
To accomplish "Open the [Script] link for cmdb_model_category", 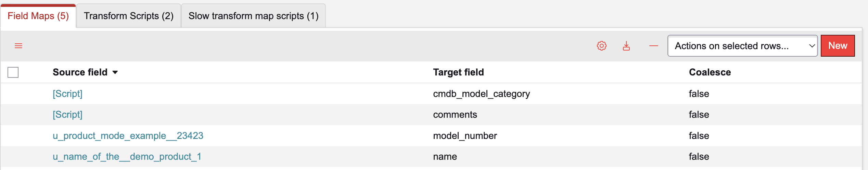I will (x=67, y=94).
